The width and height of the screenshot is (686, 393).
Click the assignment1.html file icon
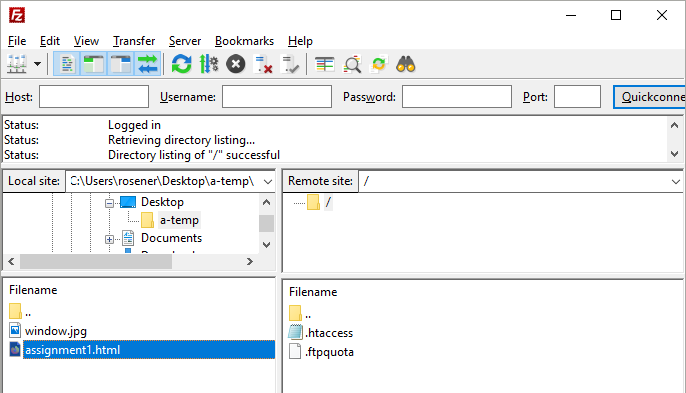pyautogui.click(x=15, y=349)
